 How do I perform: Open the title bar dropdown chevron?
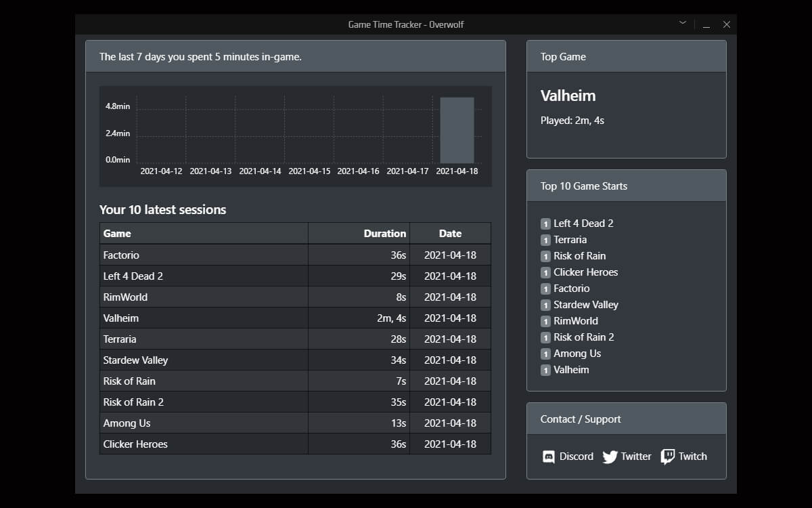pyautogui.click(x=683, y=24)
